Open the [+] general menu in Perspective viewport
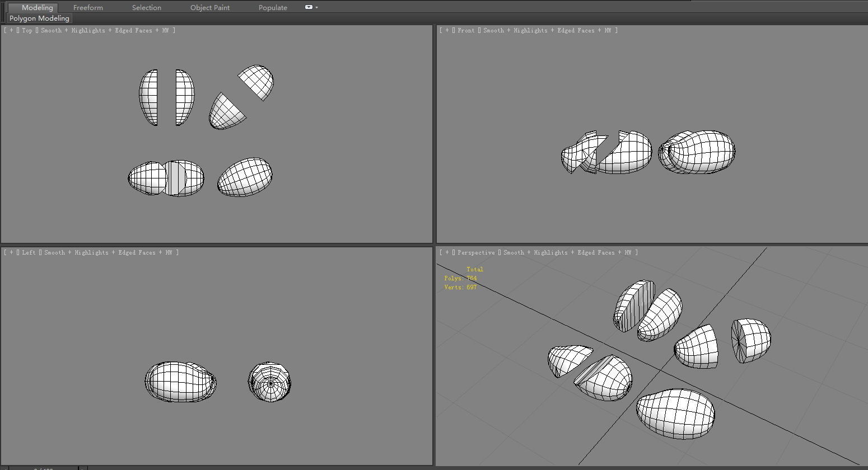 [447, 252]
